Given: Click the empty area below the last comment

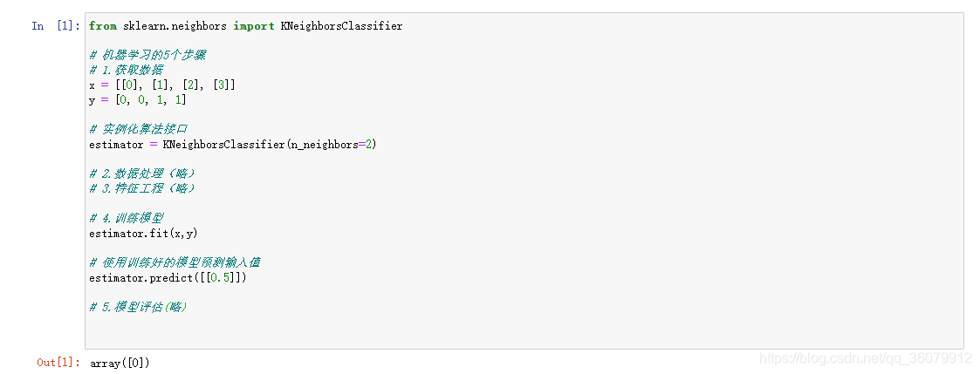Looking at the screenshot, I should 524,331.
